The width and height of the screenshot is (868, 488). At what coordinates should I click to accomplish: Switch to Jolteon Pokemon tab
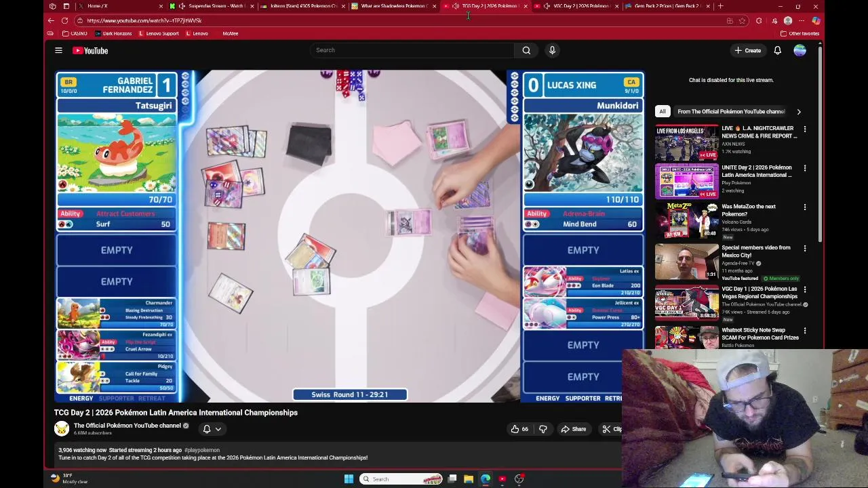pyautogui.click(x=303, y=6)
